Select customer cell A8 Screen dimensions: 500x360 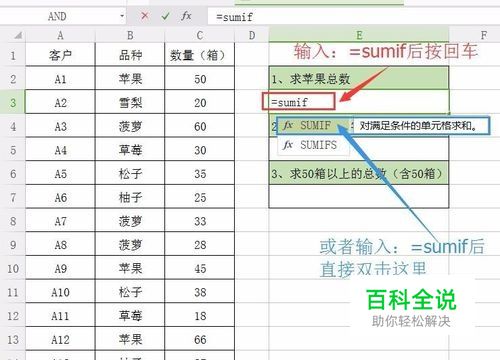pyautogui.click(x=60, y=245)
